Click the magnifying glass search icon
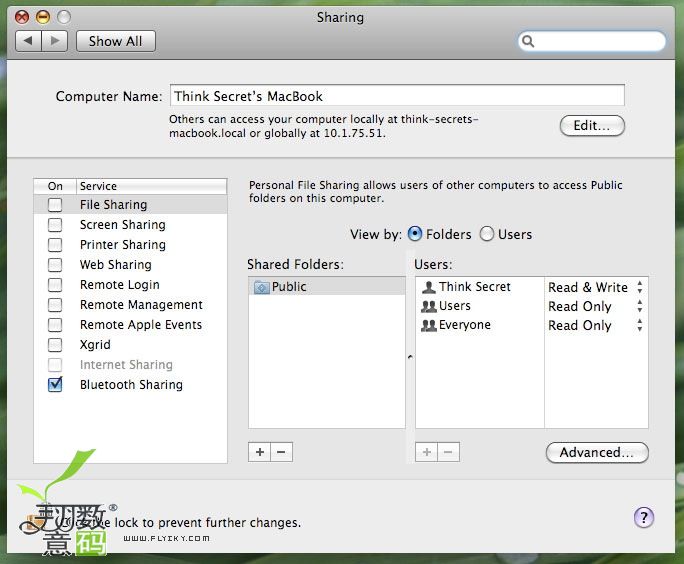 tap(528, 41)
